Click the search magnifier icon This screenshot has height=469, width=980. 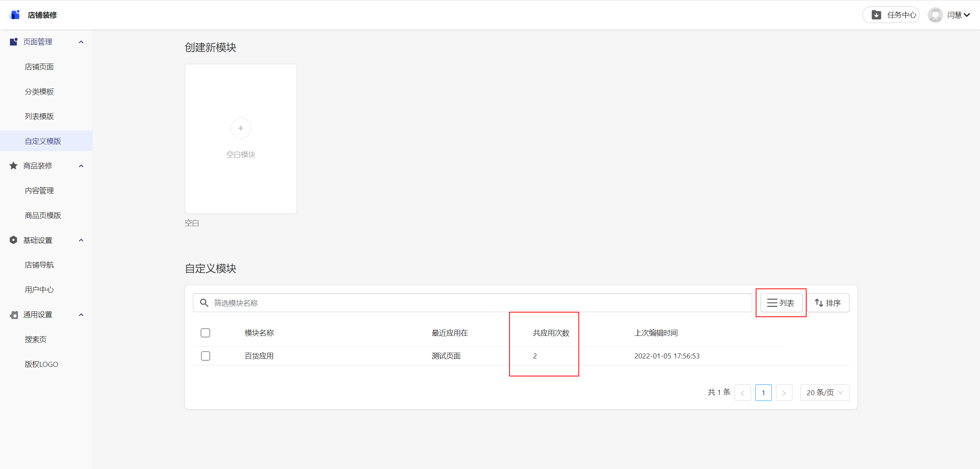coord(204,303)
